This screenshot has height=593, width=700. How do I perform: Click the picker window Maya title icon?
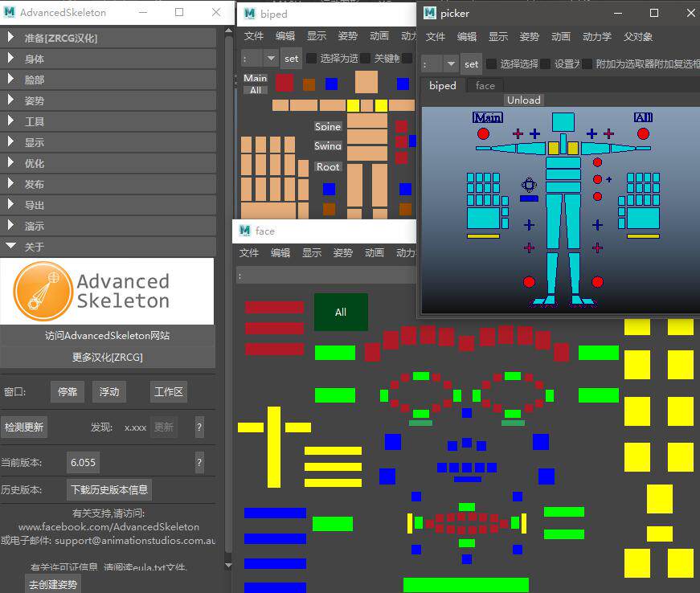coord(429,13)
